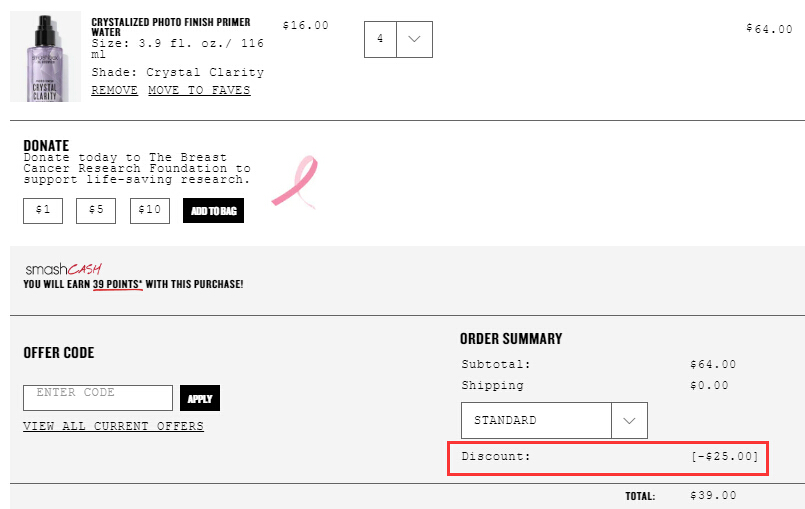Screen dimensions: 805x509
Task: Click the smashCASH logo
Action: [x=64, y=269]
